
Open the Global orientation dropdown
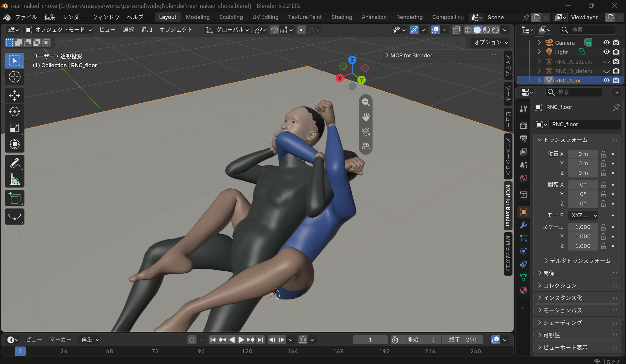(227, 30)
